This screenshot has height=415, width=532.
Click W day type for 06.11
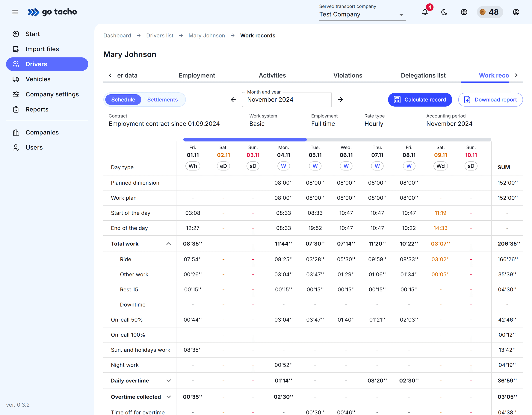point(346,166)
